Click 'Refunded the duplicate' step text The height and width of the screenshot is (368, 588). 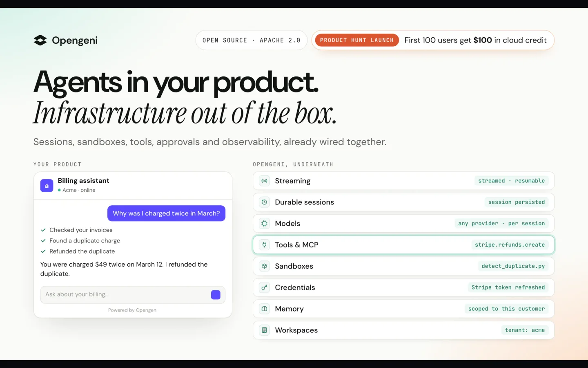coord(82,251)
